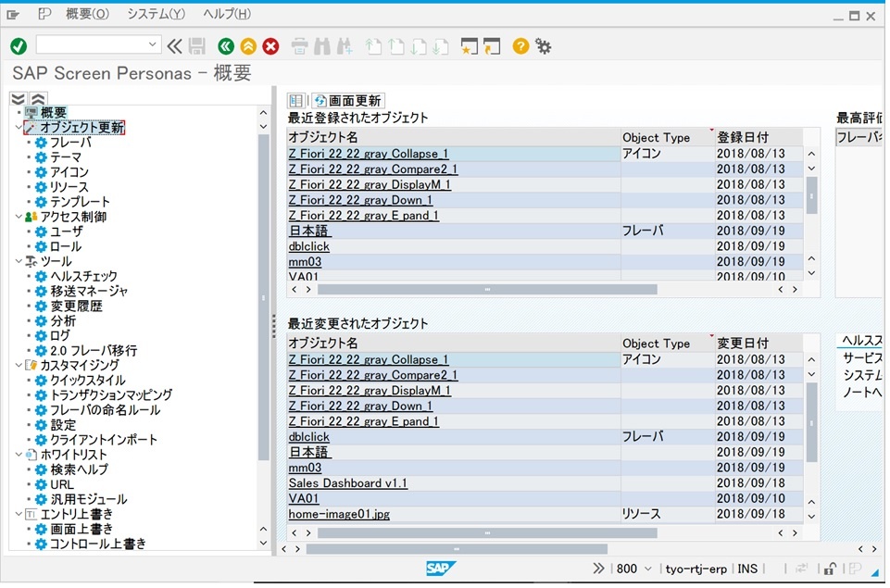Select テーマ tree item
The image size is (890, 588).
pyautogui.click(x=65, y=156)
